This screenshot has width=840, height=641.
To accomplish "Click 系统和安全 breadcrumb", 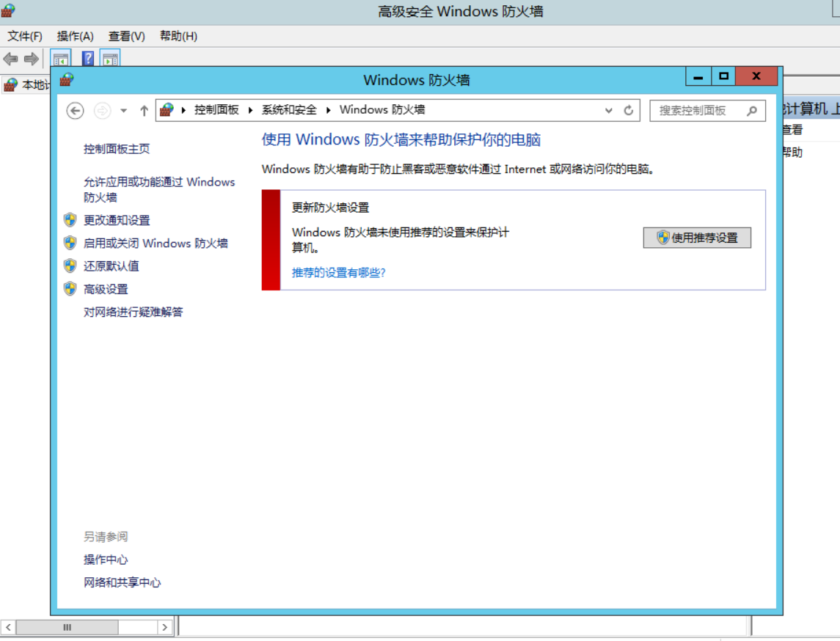I will click(289, 110).
